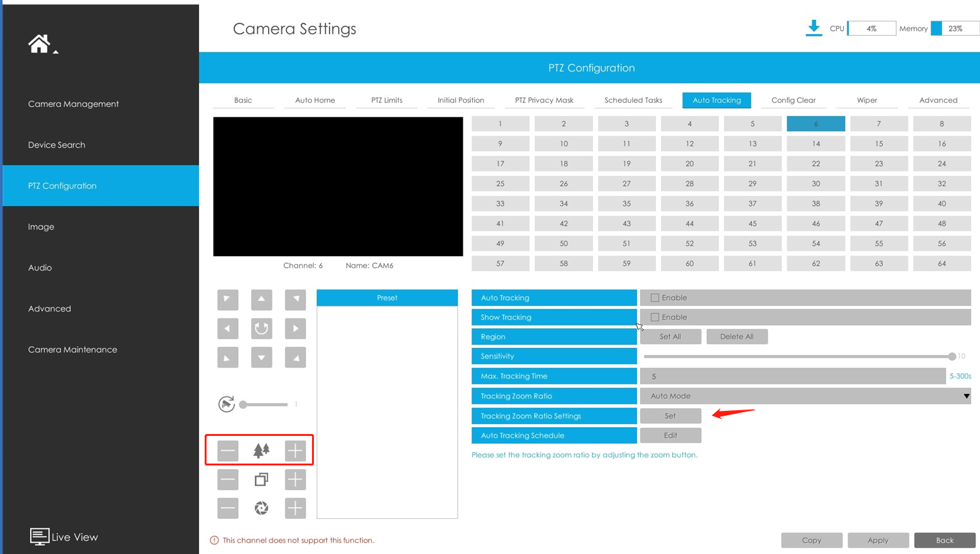Switch to the Basic tab
Image resolution: width=980 pixels, height=554 pixels.
(x=243, y=100)
